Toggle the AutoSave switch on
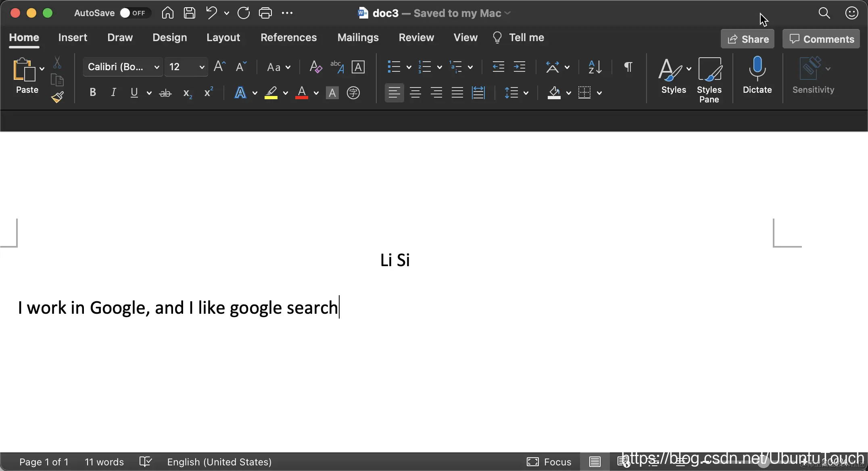The width and height of the screenshot is (868, 471). 134,13
